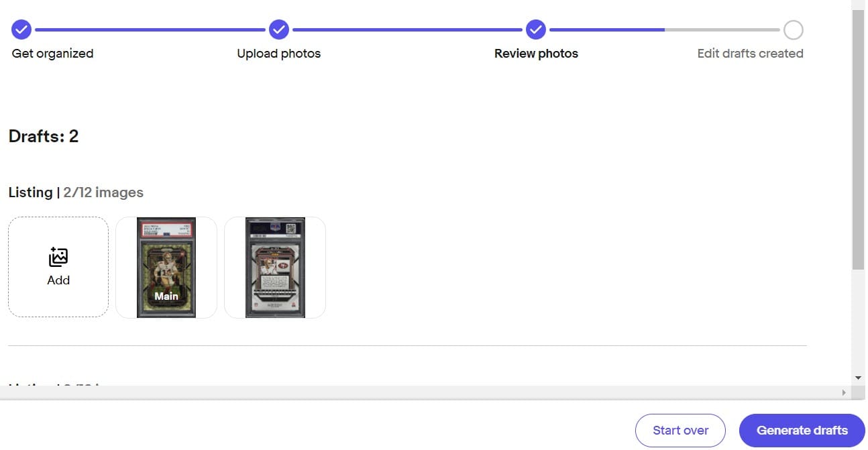Click the Drafts: 2 heading
Screen dimensions: 868x450
(x=44, y=137)
